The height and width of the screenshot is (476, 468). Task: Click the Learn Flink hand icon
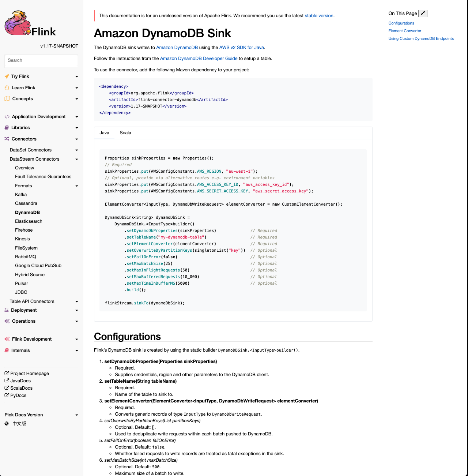(x=7, y=88)
